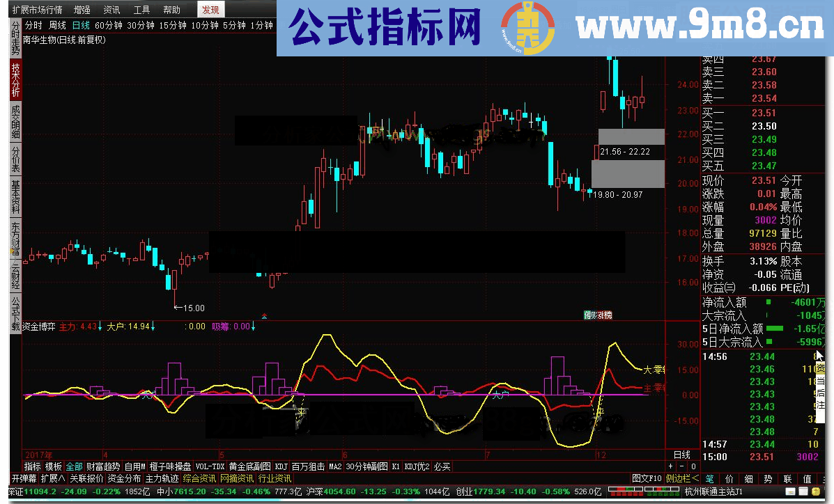Viewport: 834px width, 504px height.
Task: Enable 开弹幕 bullet comments
Action: (x=26, y=478)
